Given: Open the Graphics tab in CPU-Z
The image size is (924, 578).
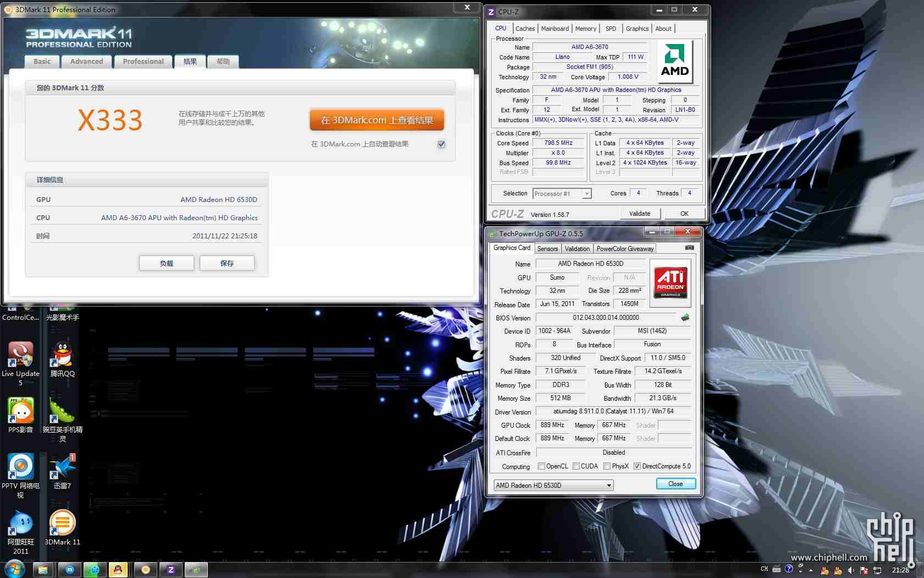Looking at the screenshot, I should pyautogui.click(x=637, y=29).
